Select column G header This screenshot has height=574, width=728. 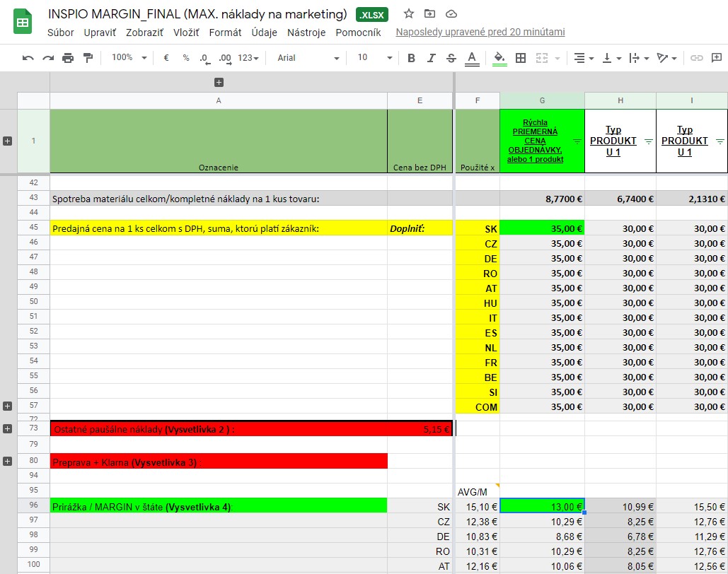[542, 100]
